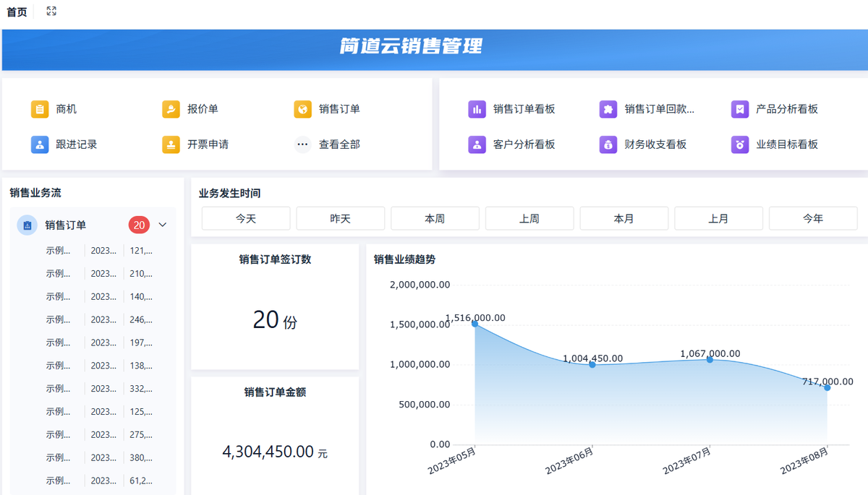The height and width of the screenshot is (495, 868).
Task: Click the 开票申请 icon
Action: point(171,145)
